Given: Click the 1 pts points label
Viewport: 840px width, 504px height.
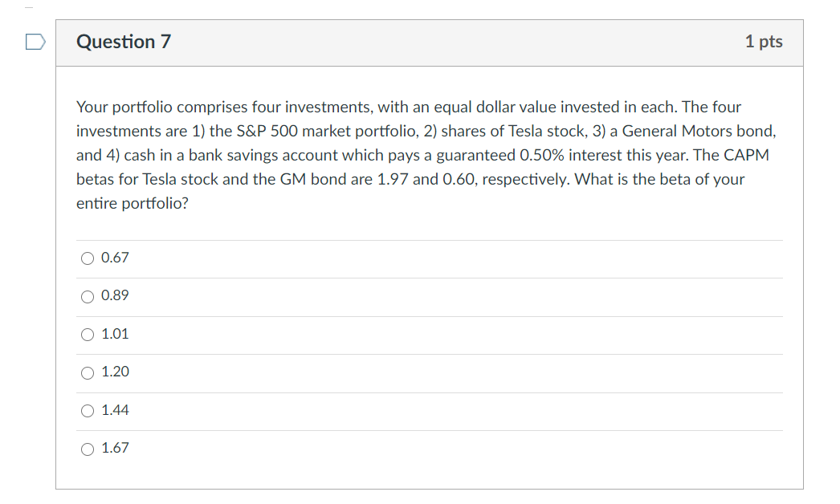Looking at the screenshot, I should click(763, 42).
